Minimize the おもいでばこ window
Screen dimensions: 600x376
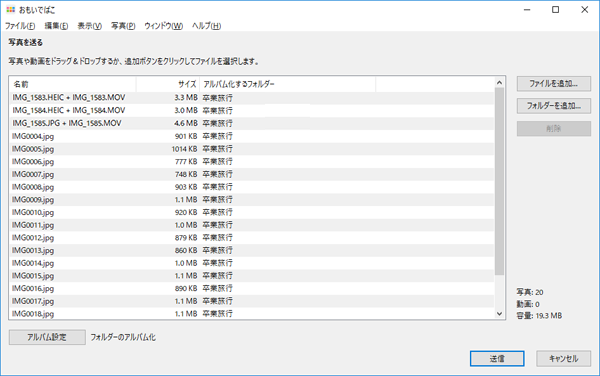tap(527, 10)
